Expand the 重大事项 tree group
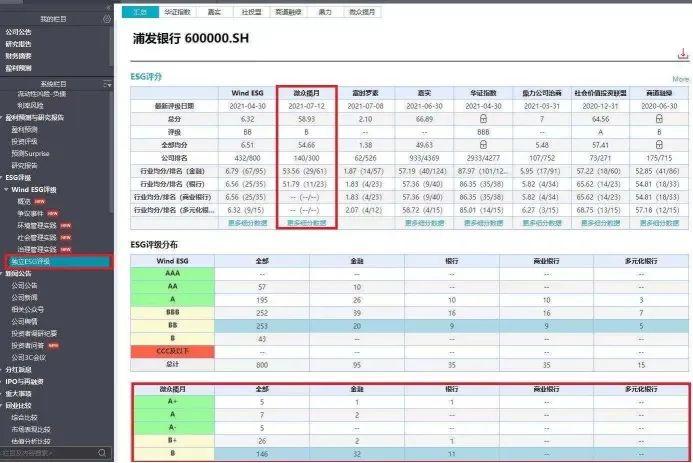Screen dimensions: 693x463 tap(2, 394)
